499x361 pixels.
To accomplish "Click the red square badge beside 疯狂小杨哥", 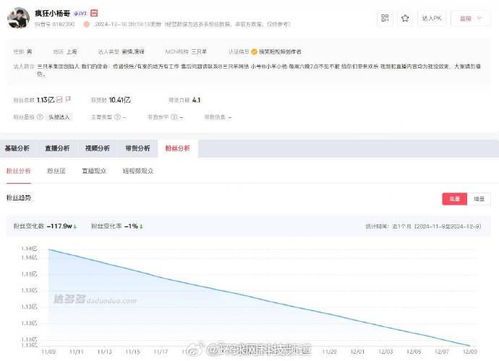I will click(94, 13).
